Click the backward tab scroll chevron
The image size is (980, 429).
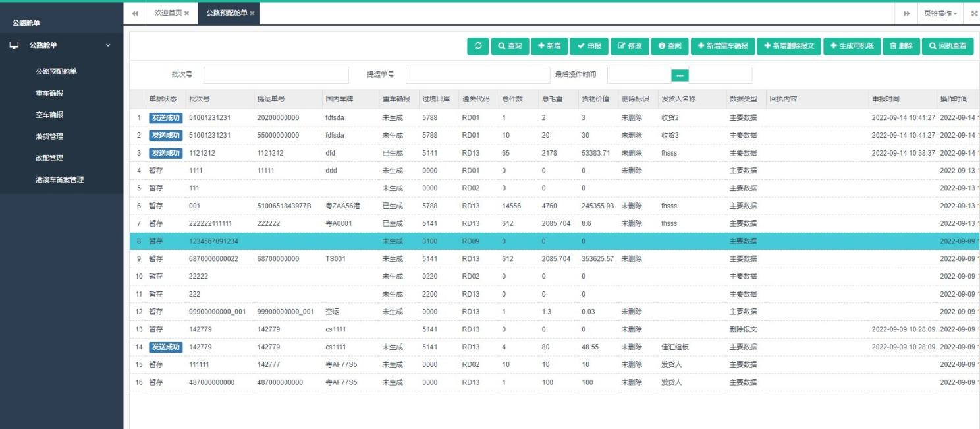click(x=134, y=11)
